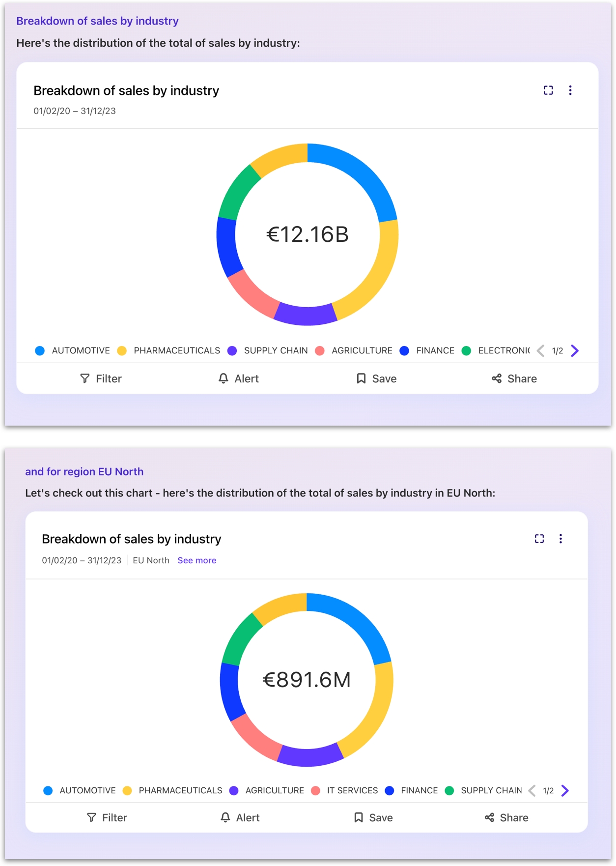Save the EU North chart
This screenshot has height=866, width=616.
(373, 817)
